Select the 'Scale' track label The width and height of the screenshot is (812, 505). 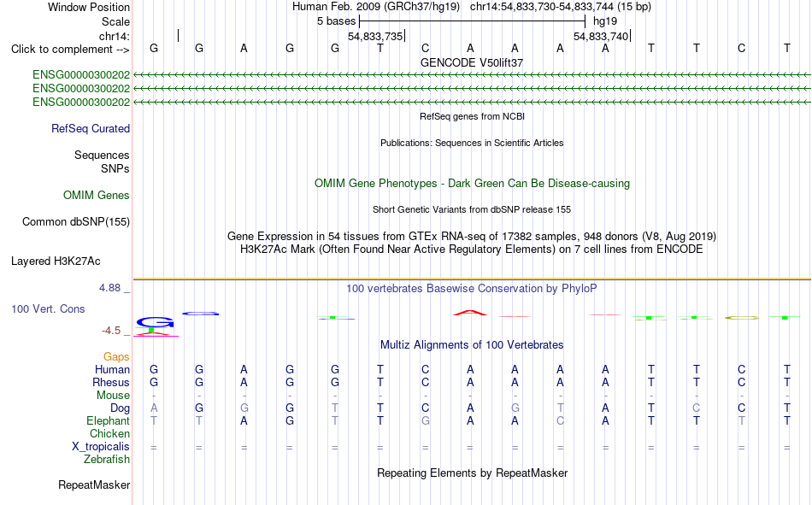click(x=115, y=21)
